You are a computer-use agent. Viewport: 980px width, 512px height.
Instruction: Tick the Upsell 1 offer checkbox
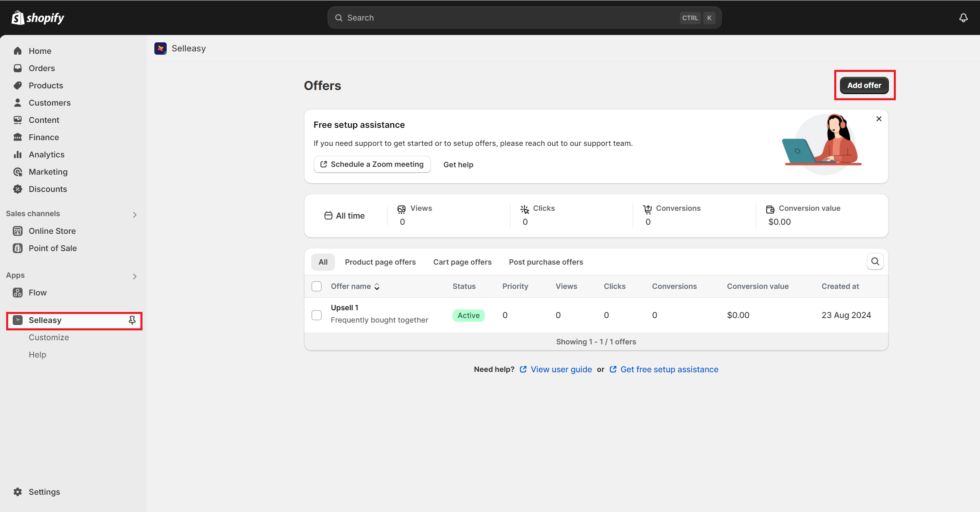(x=317, y=315)
